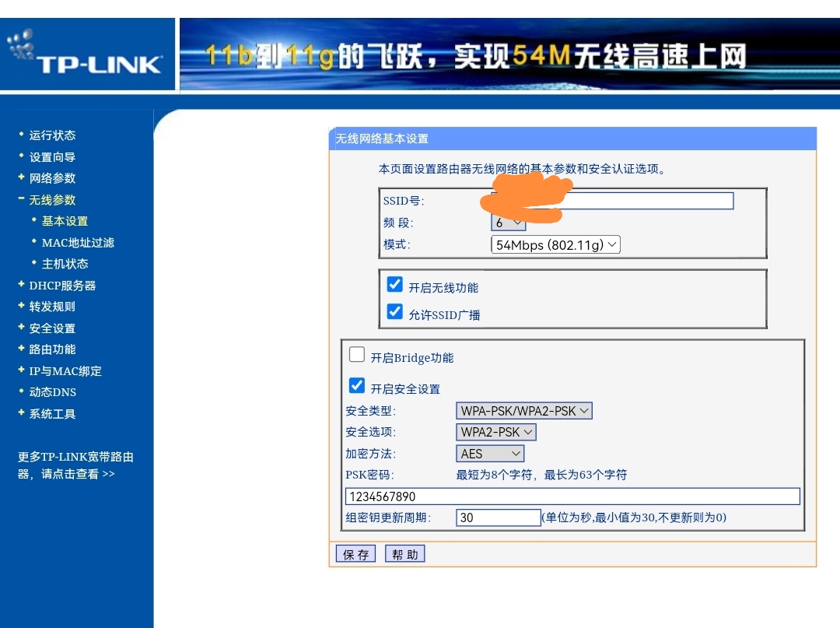The height and width of the screenshot is (628, 840).
Task: Click the 单位为秒,最小值为30 hint text
Action: click(x=635, y=517)
